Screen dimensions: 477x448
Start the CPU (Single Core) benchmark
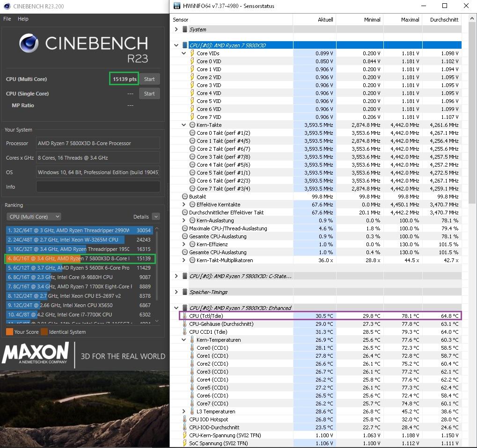[149, 94]
